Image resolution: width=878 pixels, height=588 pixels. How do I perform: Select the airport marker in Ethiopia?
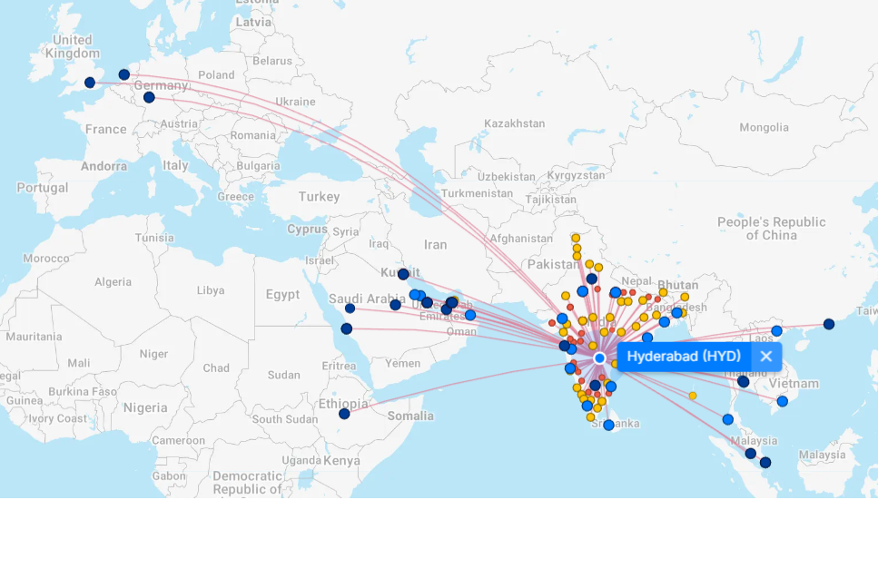(344, 414)
